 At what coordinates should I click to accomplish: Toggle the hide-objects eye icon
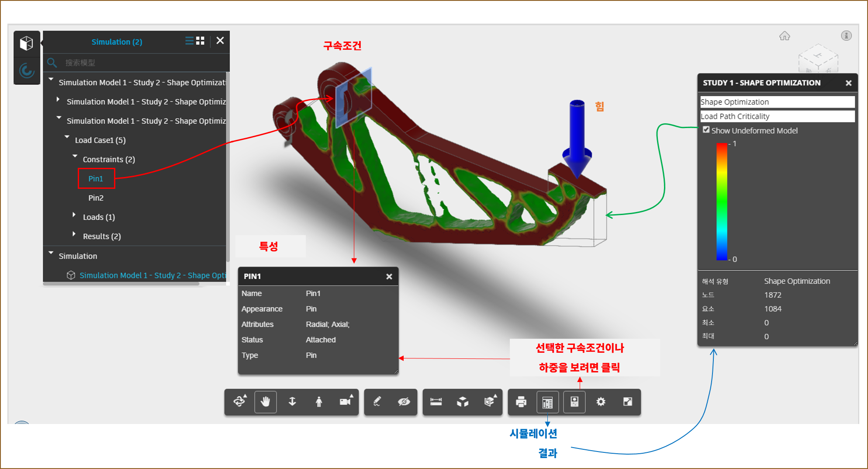click(404, 401)
